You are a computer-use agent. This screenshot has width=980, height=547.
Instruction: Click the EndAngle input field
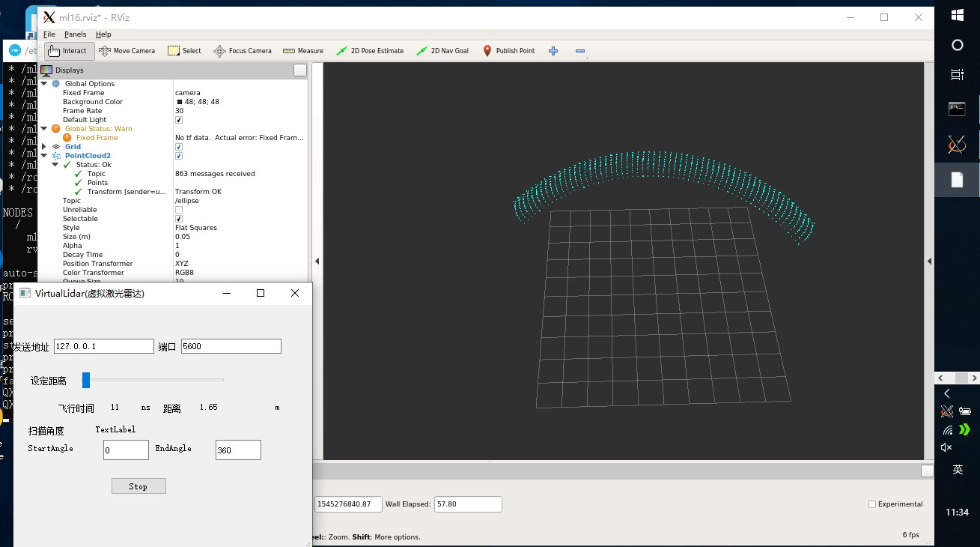pos(238,450)
